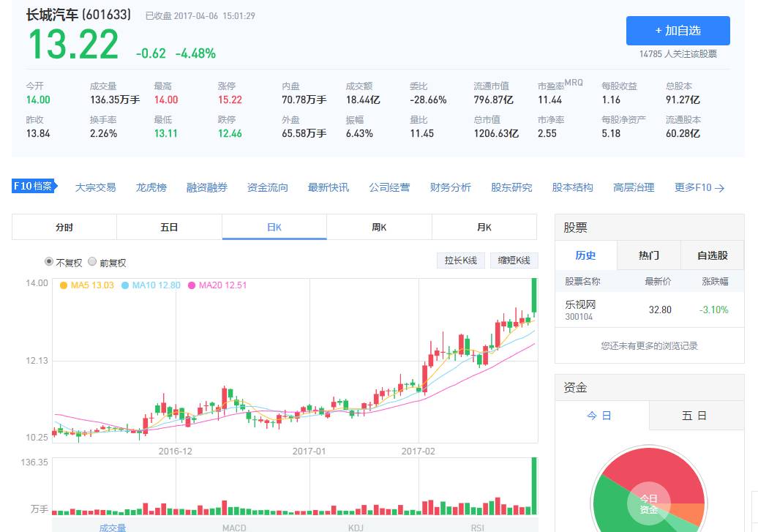Click 涨停 value 15.22
This screenshot has width=758, height=532.
pyautogui.click(x=230, y=100)
